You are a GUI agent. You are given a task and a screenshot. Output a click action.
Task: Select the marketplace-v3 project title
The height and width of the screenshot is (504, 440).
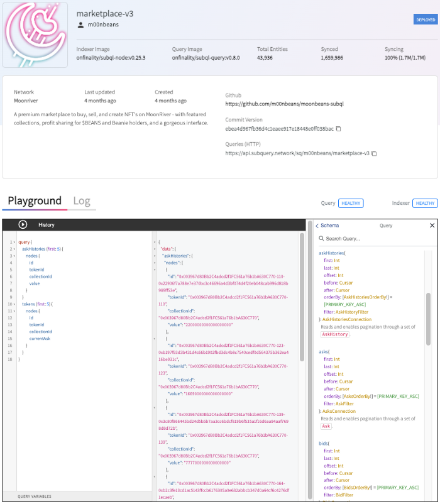105,13
